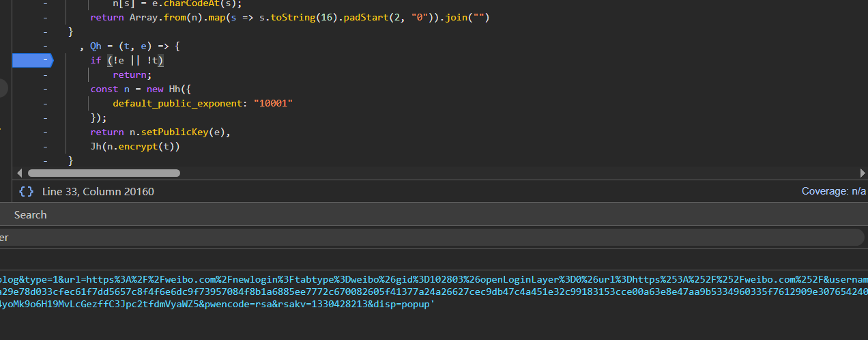Click the right arrow of the horizontal scrollbar
Viewport: 868px width, 340px height.
[x=863, y=173]
